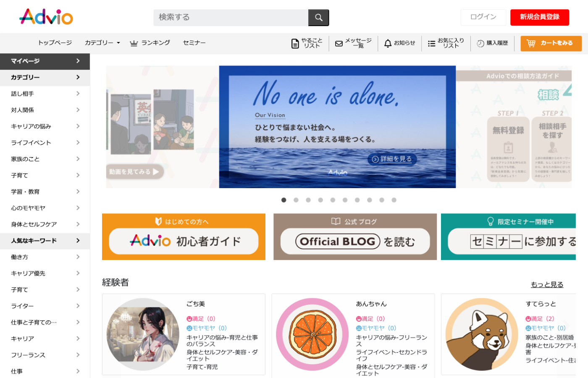The height and width of the screenshot is (378, 588).
Task: Click the shopping cart icon in カートをみる
Action: 531,43
